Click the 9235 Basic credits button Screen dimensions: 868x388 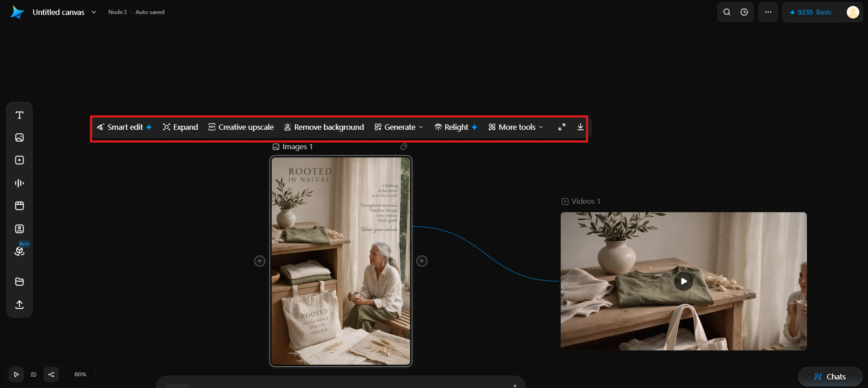click(x=811, y=12)
